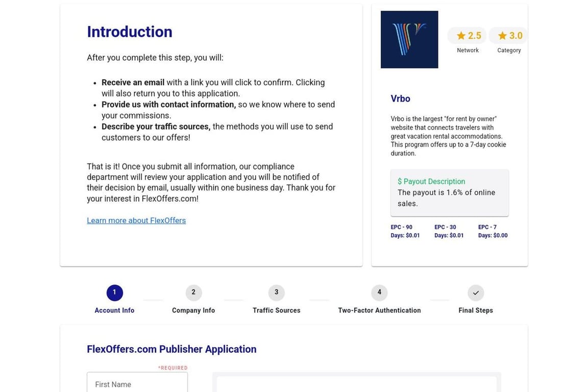Click the step 2 numbered circle
Image resolution: width=588 pixels, height=392 pixels.
[x=193, y=292]
